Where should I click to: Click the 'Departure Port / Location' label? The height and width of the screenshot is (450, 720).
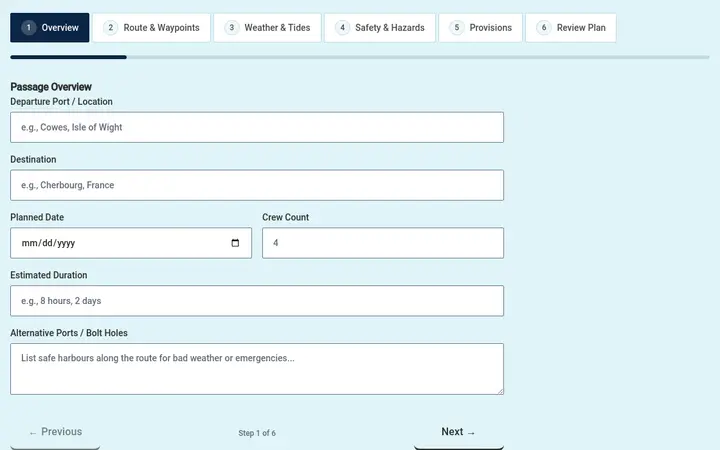[62, 101]
